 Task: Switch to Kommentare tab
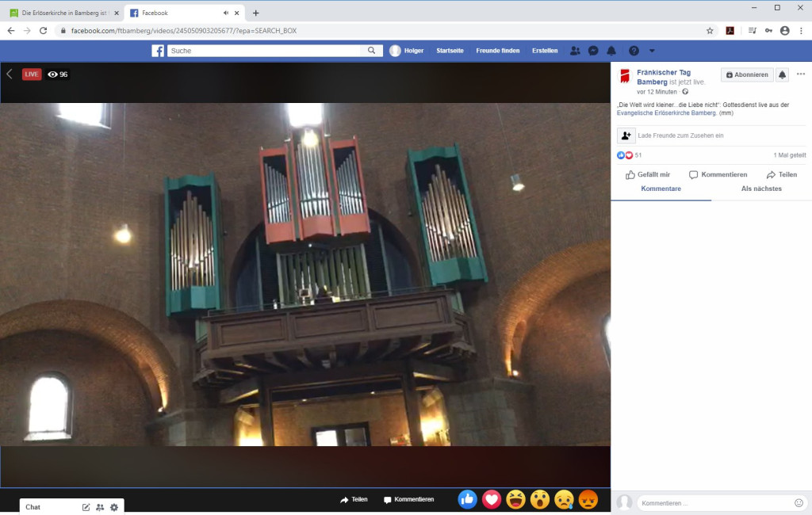pos(661,189)
